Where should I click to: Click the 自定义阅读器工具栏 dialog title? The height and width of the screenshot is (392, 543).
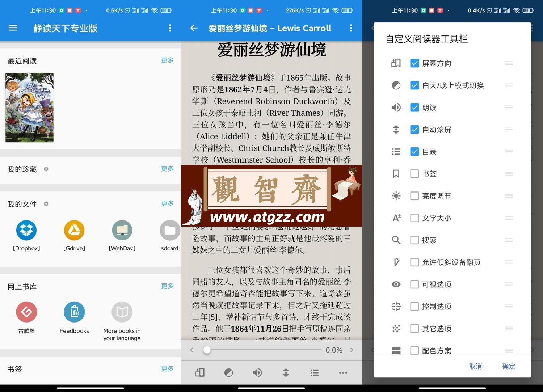(427, 39)
